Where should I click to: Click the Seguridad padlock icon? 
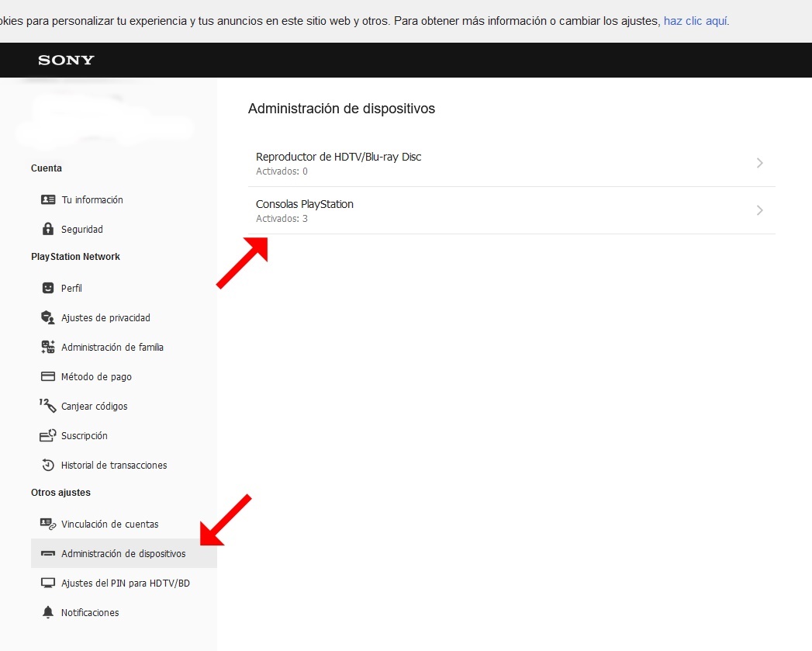(x=48, y=229)
